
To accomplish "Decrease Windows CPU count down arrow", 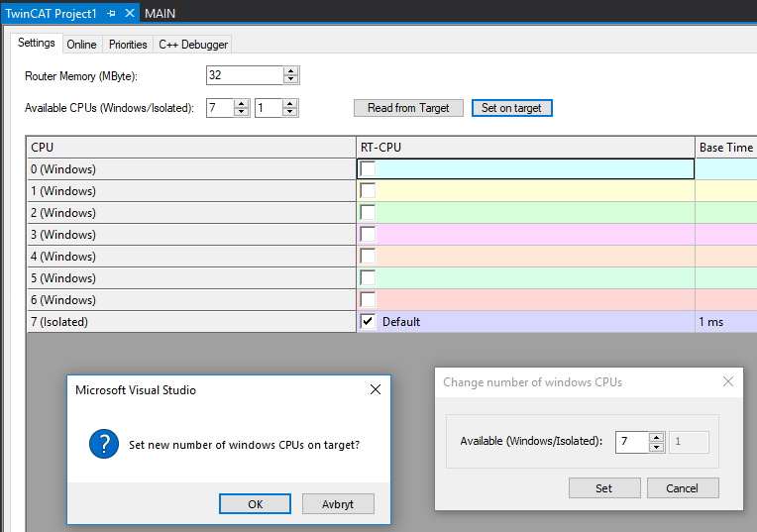I will (x=242, y=112).
